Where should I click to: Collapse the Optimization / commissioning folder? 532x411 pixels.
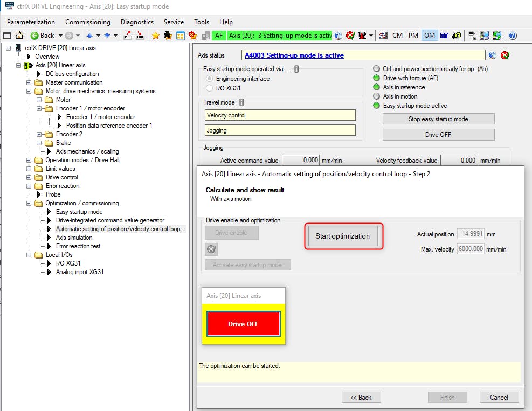tap(29, 203)
